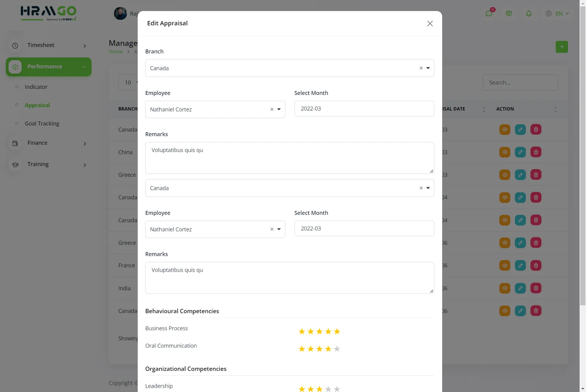Close the Edit Appraisal dialog
Viewport: 586px width, 392px height.
[x=430, y=24]
